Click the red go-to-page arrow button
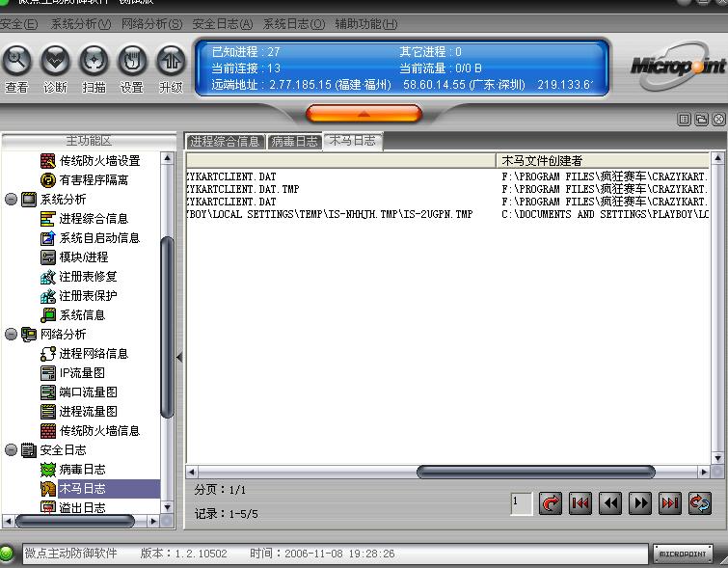The height and width of the screenshot is (568, 728). coord(551,503)
